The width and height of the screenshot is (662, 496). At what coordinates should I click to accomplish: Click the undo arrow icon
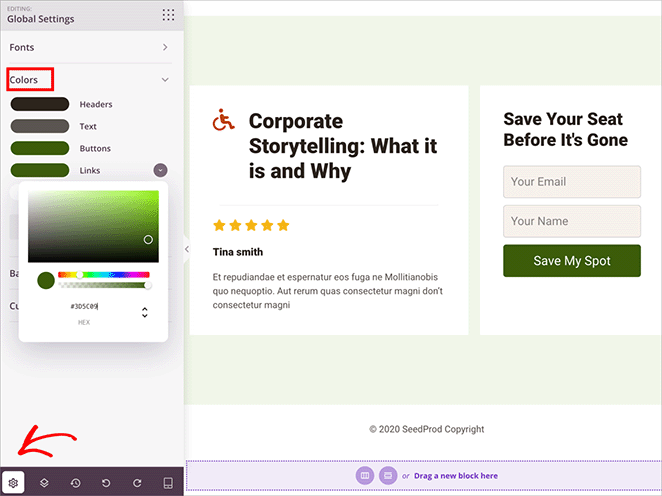pyautogui.click(x=106, y=483)
